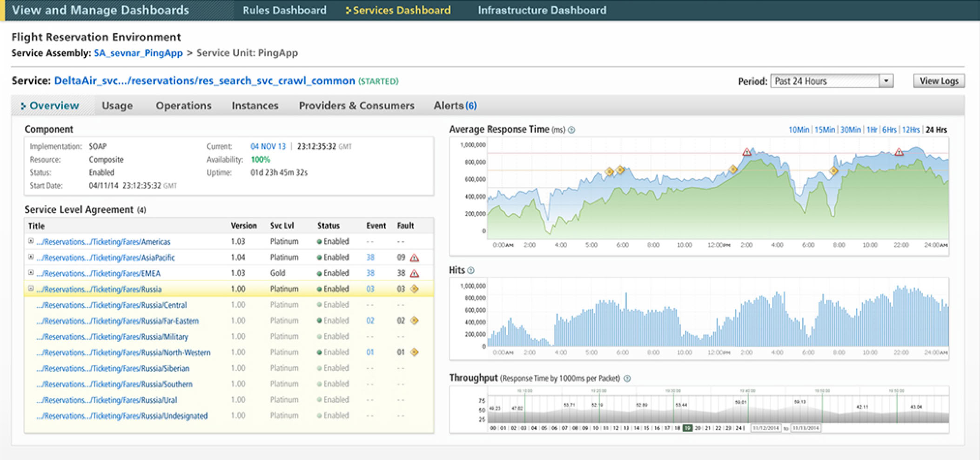980x460 pixels.
Task: Click North-Western row's yellow fault diamond
Action: pos(414,352)
